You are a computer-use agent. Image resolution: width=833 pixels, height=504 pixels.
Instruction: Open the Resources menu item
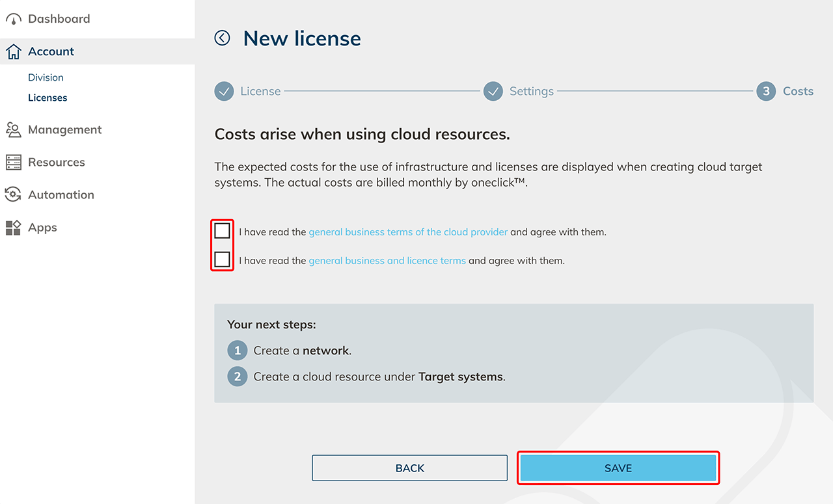pos(57,163)
